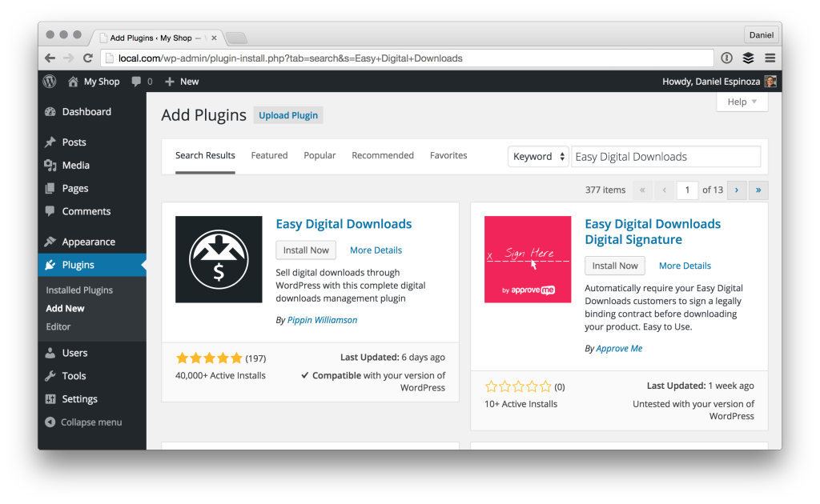Click the Pages icon in sidebar

click(50, 188)
